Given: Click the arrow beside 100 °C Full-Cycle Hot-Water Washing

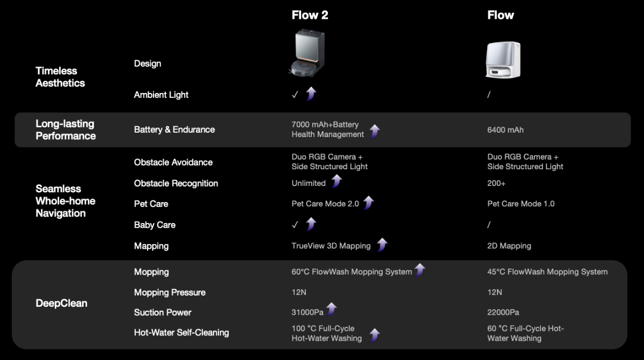Looking at the screenshot, I should click(375, 335).
